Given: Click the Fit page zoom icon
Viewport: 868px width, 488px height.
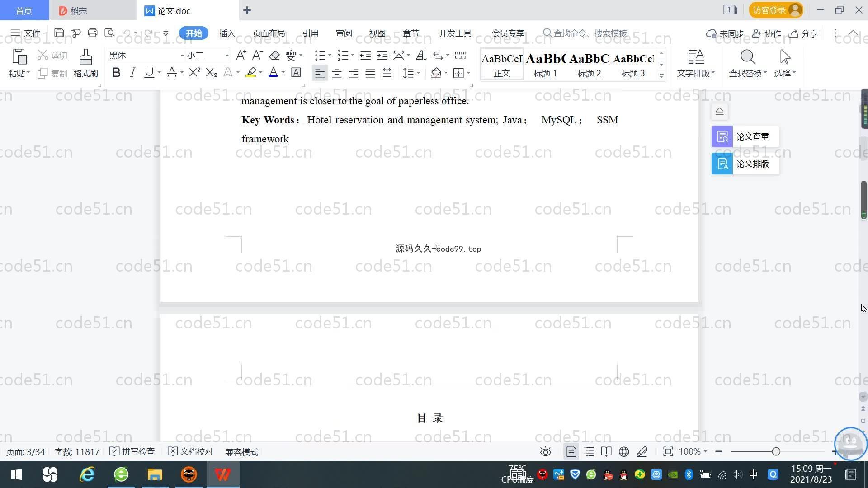Looking at the screenshot, I should [668, 452].
